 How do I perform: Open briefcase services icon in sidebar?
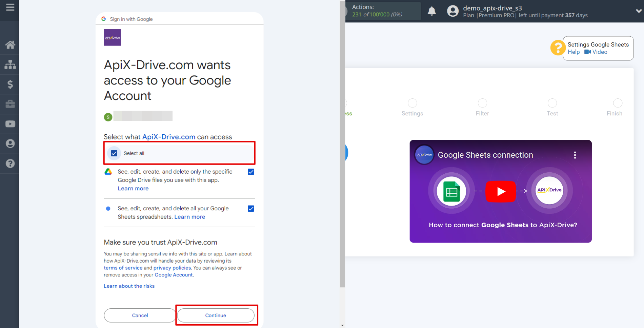tap(10, 104)
